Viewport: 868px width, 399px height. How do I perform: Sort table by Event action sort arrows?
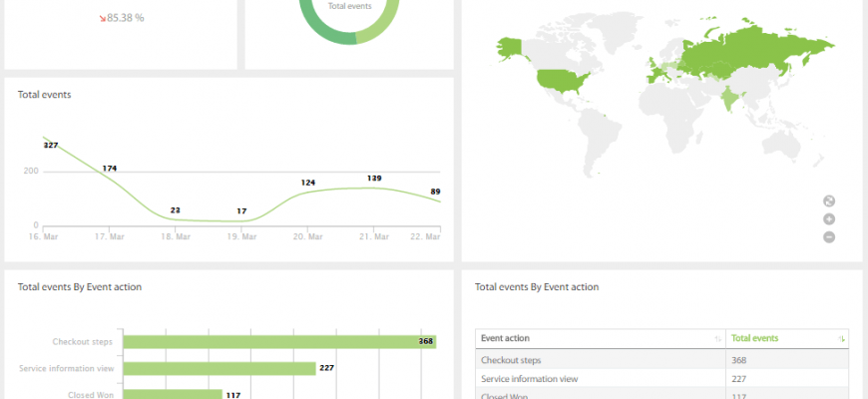(717, 339)
